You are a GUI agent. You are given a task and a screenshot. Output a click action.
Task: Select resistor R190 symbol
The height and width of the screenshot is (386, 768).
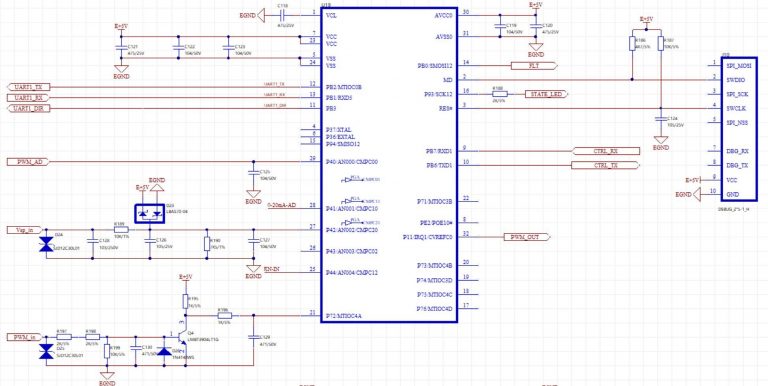coord(207,244)
